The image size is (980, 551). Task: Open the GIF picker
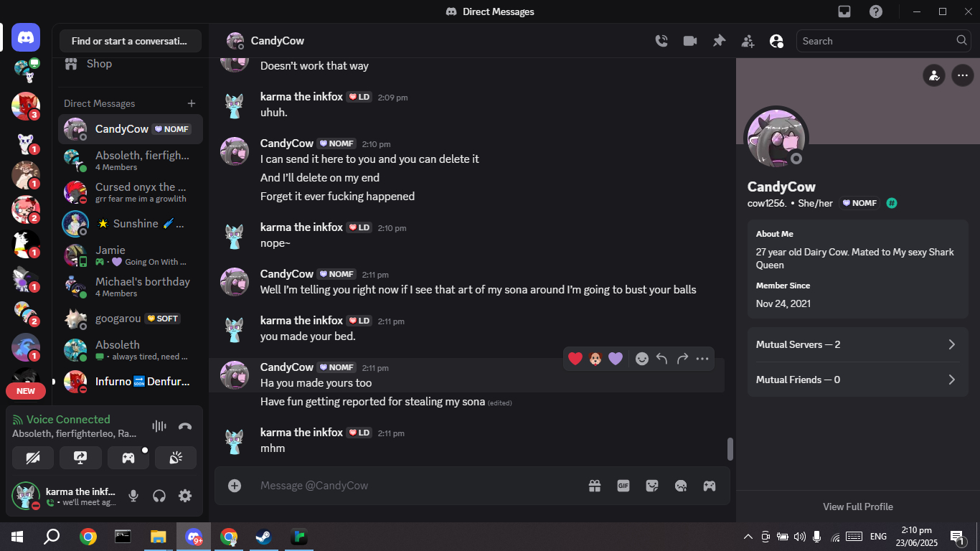coord(623,486)
